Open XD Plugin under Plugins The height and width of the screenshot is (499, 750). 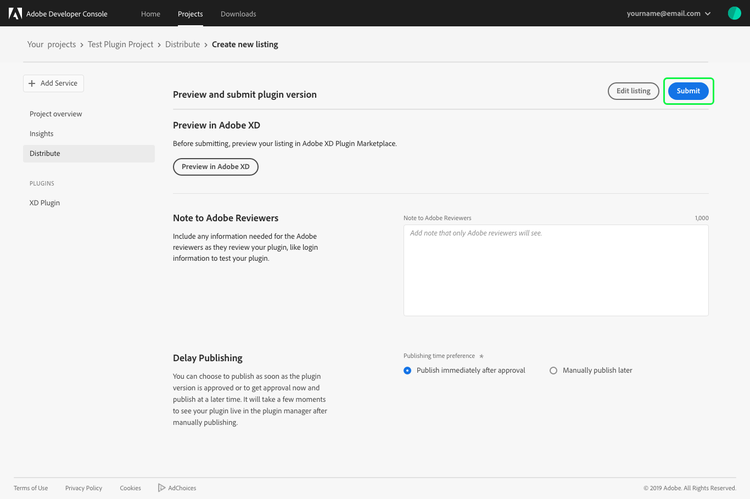pos(44,203)
